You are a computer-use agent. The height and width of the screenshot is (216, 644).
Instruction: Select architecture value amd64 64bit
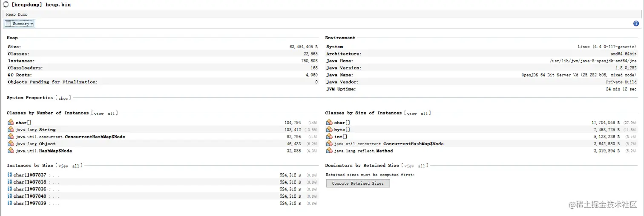(624, 54)
